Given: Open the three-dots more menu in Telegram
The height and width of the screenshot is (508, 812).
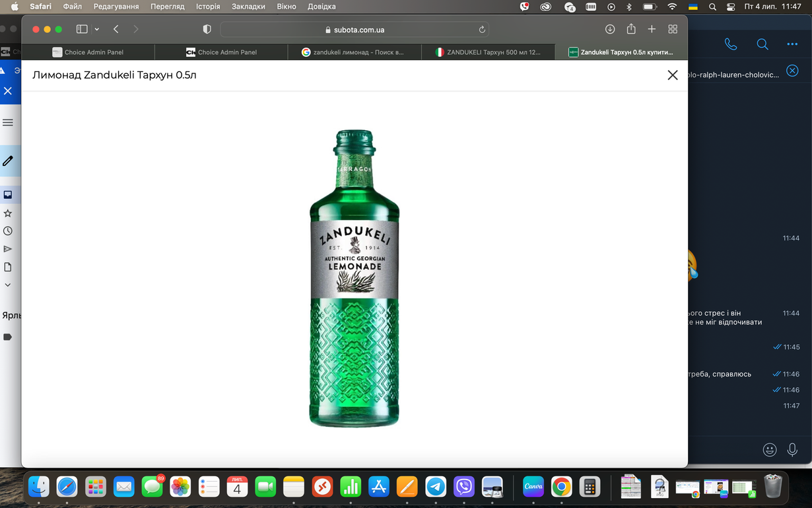Looking at the screenshot, I should 793,44.
